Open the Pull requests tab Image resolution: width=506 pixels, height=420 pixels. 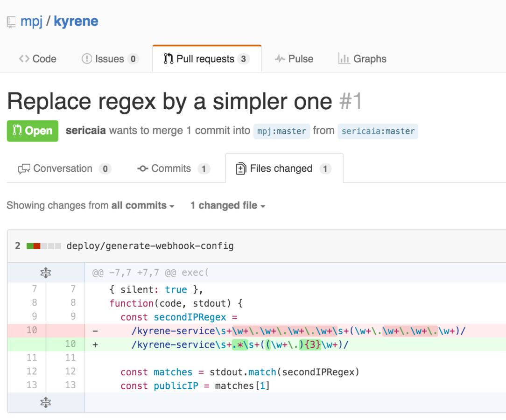206,59
